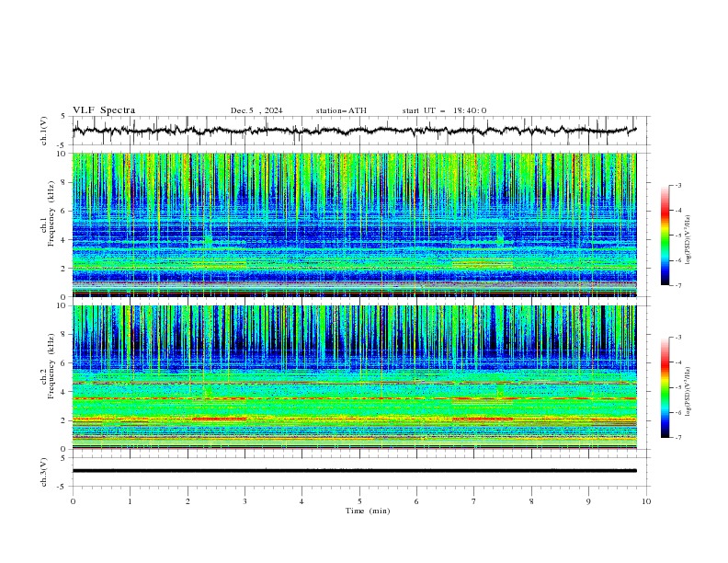The width and height of the screenshot is (728, 563).
Task: Click the '5' tick on the time axis
Action: (x=359, y=501)
